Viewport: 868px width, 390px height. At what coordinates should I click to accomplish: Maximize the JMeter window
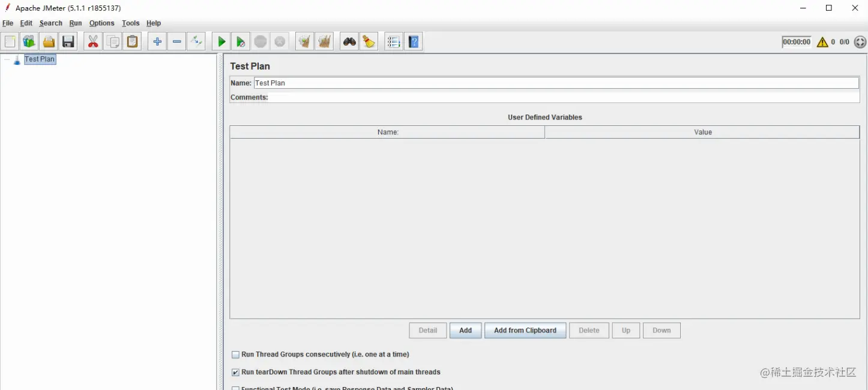829,8
